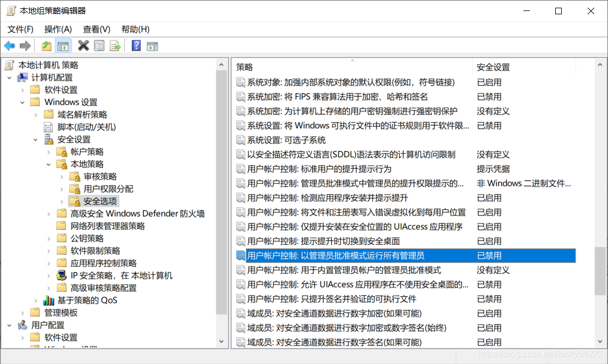
Task: Click the 用户权限分配 folder icon
Action: tap(74, 189)
